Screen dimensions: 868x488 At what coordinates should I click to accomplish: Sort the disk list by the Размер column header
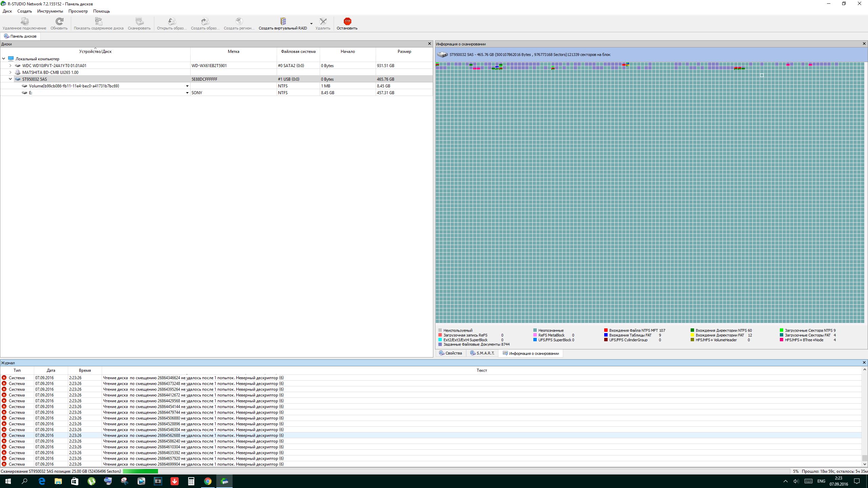coord(404,52)
